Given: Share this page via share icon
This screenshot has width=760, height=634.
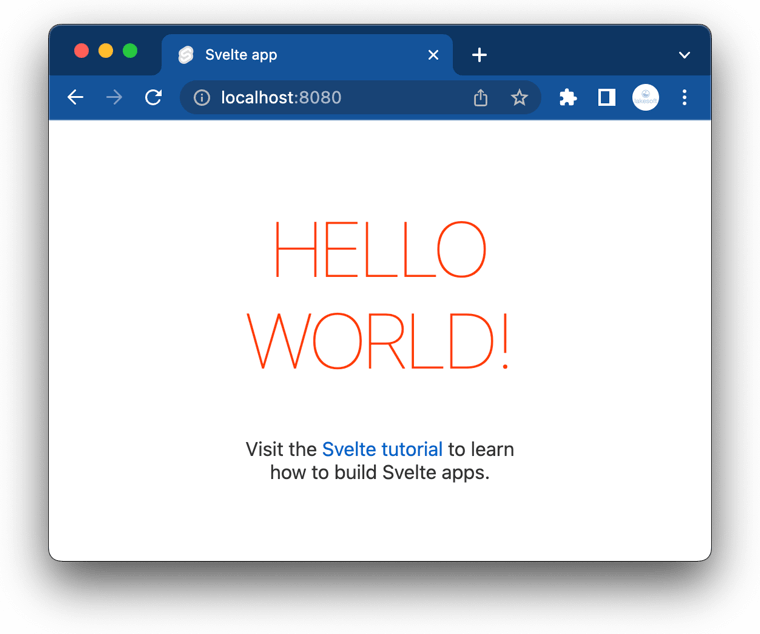Looking at the screenshot, I should pyautogui.click(x=480, y=97).
